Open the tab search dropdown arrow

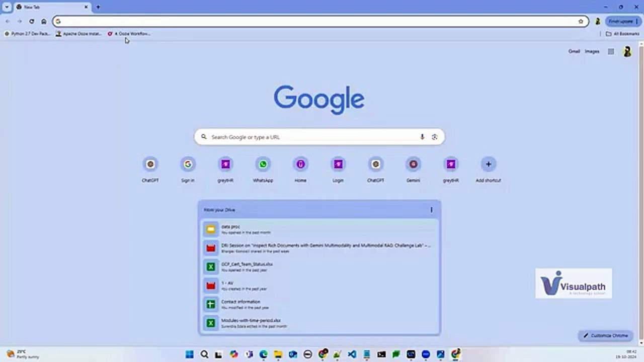pyautogui.click(x=7, y=7)
